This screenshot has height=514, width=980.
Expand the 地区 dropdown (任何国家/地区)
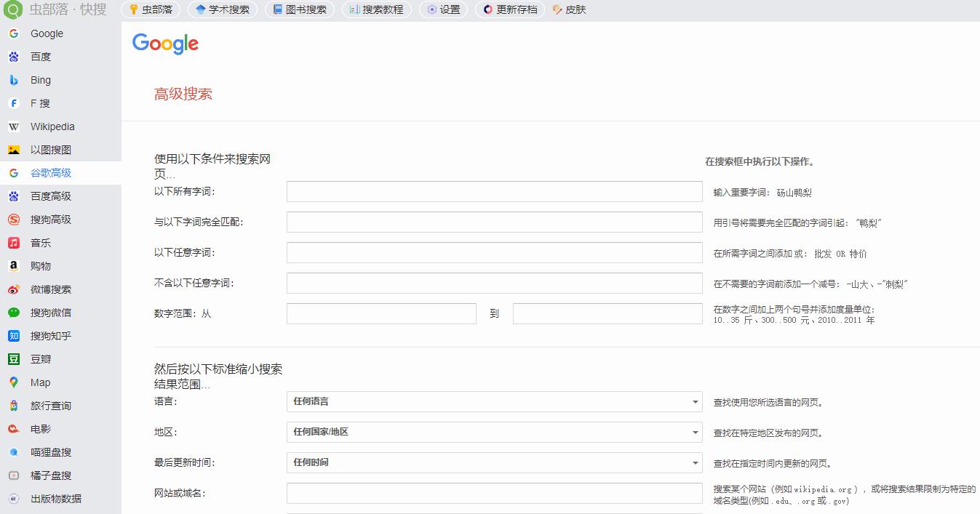pyautogui.click(x=495, y=432)
